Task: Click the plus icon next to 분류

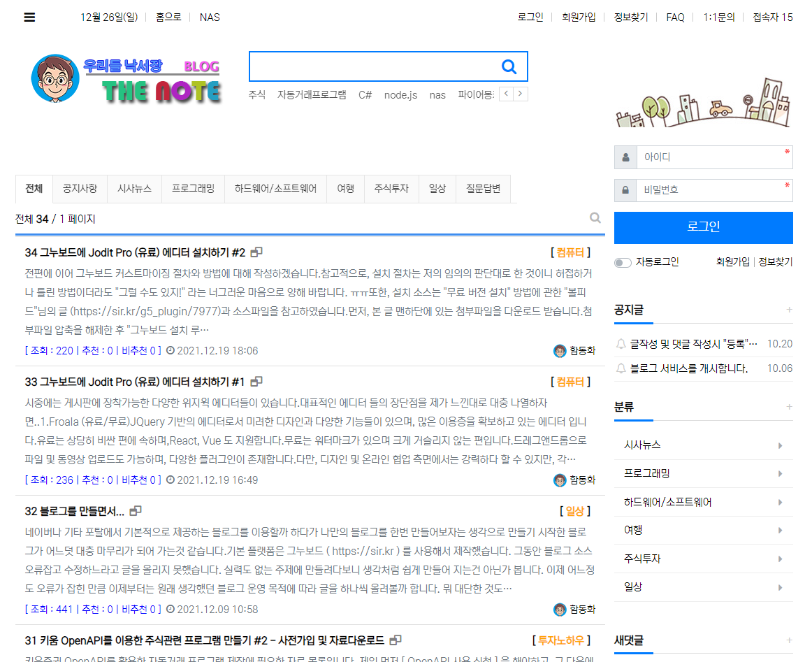Action: (789, 407)
